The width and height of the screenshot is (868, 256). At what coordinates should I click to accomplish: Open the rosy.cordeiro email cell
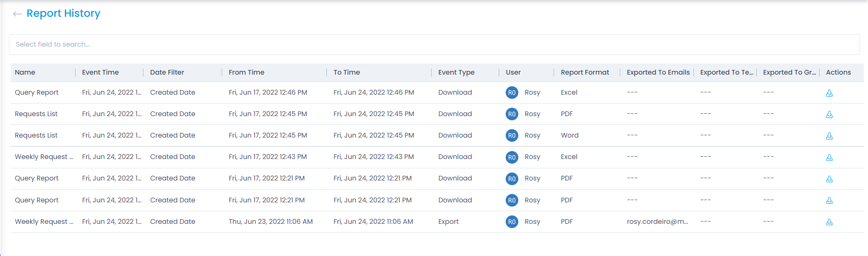coord(657,221)
